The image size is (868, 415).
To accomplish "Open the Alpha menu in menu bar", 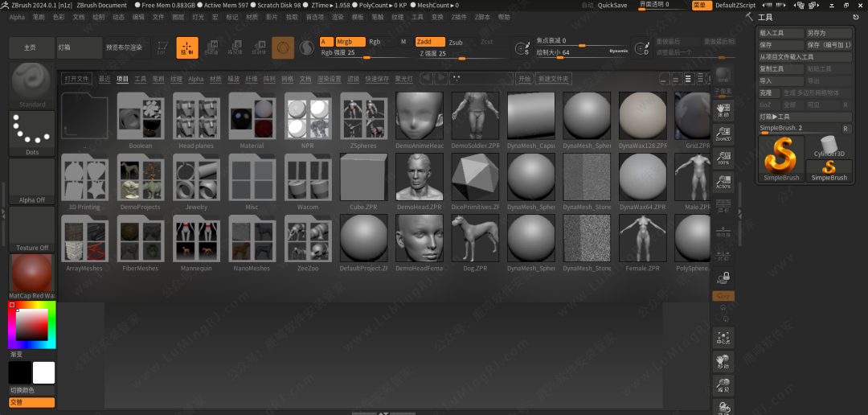I will click(x=17, y=16).
